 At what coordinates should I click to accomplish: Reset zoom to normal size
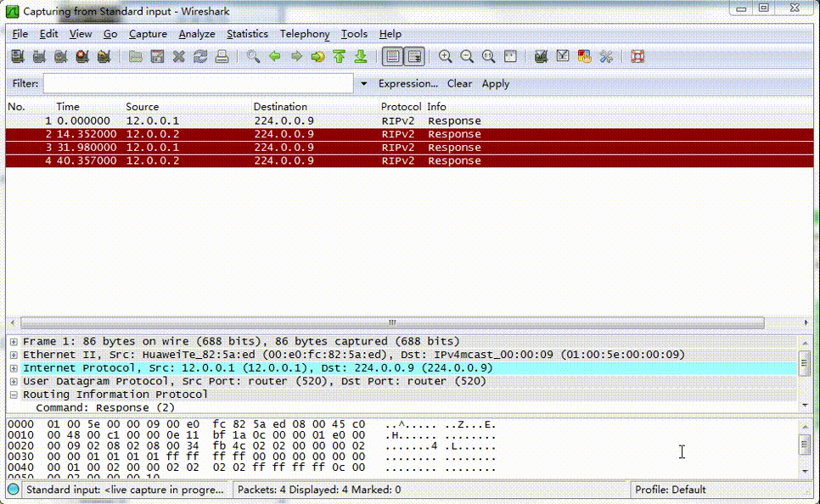(x=488, y=57)
